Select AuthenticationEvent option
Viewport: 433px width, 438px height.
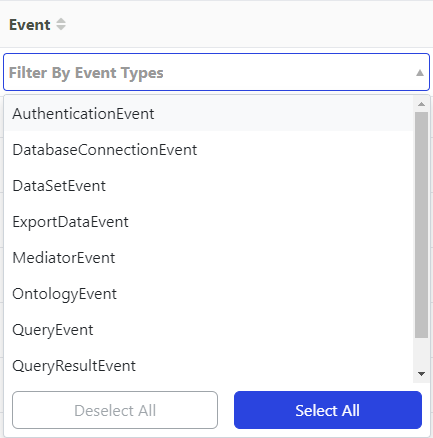(x=209, y=114)
